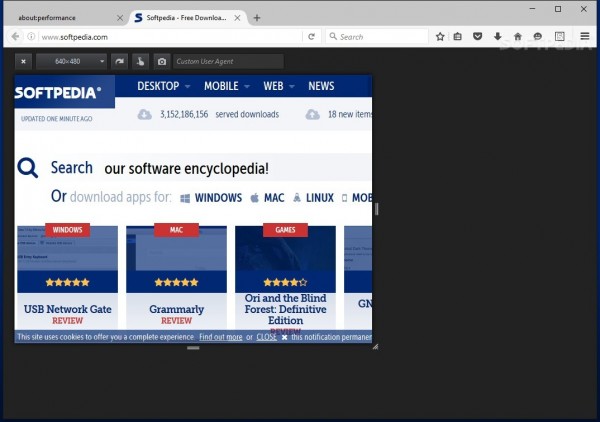Save page to Pocket icon
Viewport: 600px width, 422px height.
pyautogui.click(x=477, y=37)
